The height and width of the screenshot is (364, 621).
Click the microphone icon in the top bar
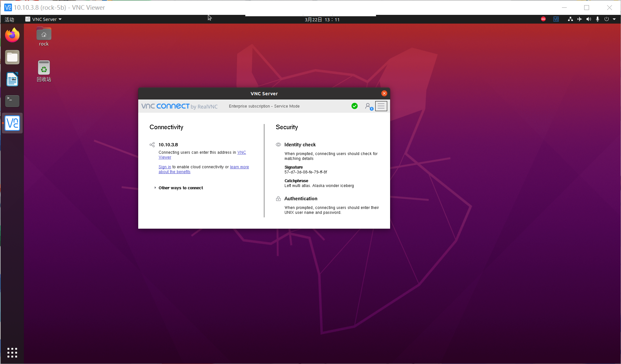597,19
